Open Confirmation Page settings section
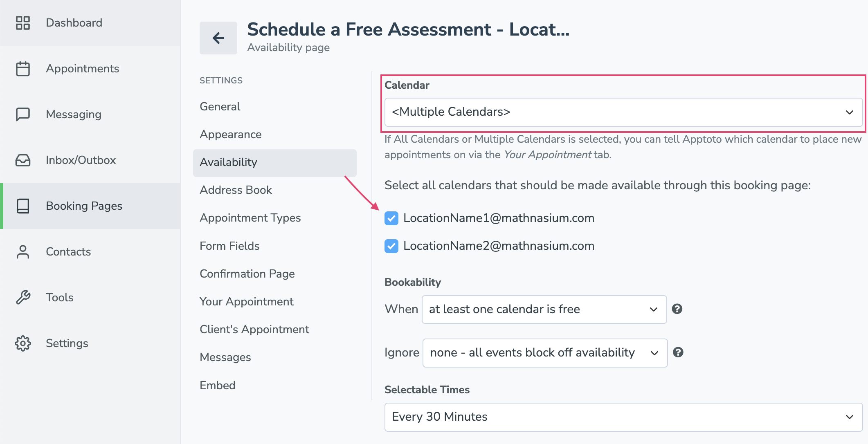Viewport: 868px width, 444px height. coord(247,274)
